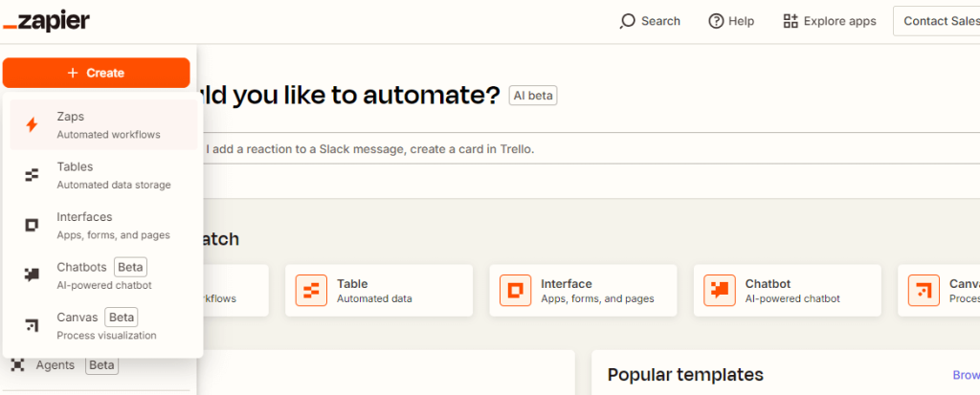Screen dimensions: 980x395
Task: Click the Interfaces menu icon
Action: (x=32, y=226)
